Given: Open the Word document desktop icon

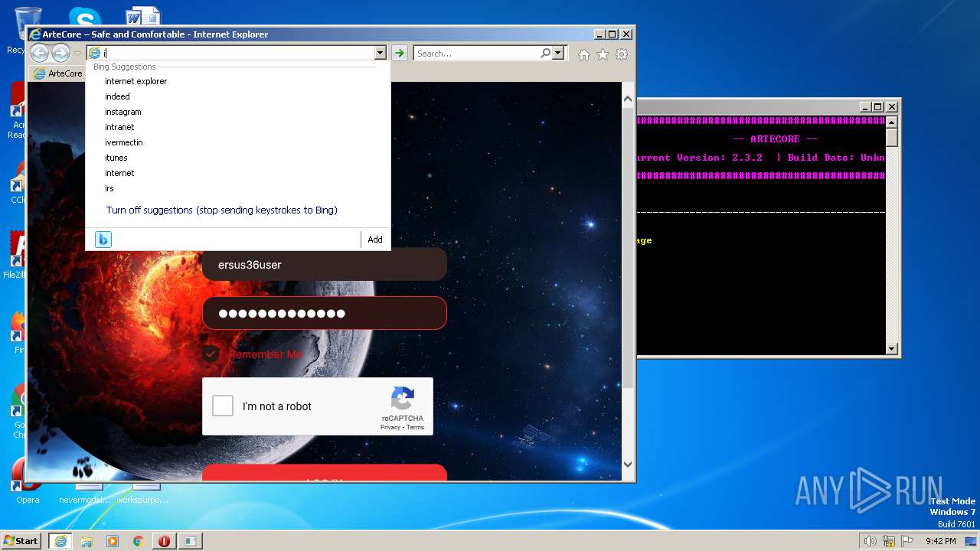Looking at the screenshot, I should click(143, 17).
